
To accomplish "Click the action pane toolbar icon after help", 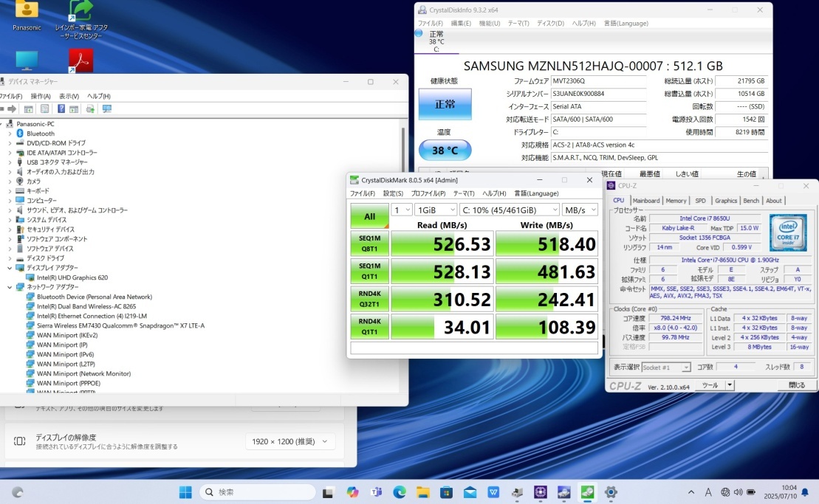I will pyautogui.click(x=74, y=108).
